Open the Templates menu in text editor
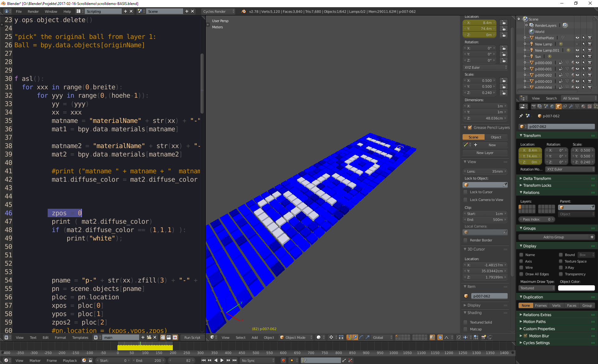598x364 pixels. tap(80, 338)
